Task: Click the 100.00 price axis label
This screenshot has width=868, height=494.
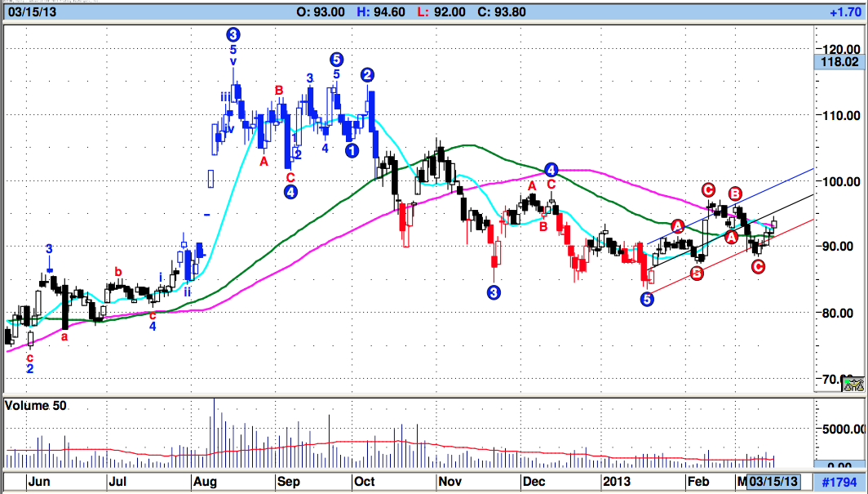Action: (x=839, y=181)
